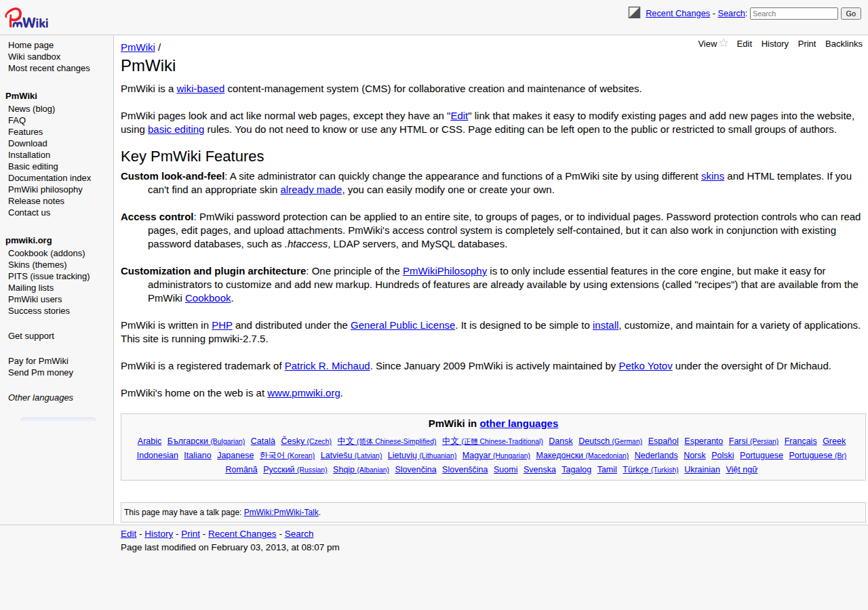Image resolution: width=868 pixels, height=610 pixels.
Task: Toggle the dark/light theme icon
Action: (x=634, y=12)
